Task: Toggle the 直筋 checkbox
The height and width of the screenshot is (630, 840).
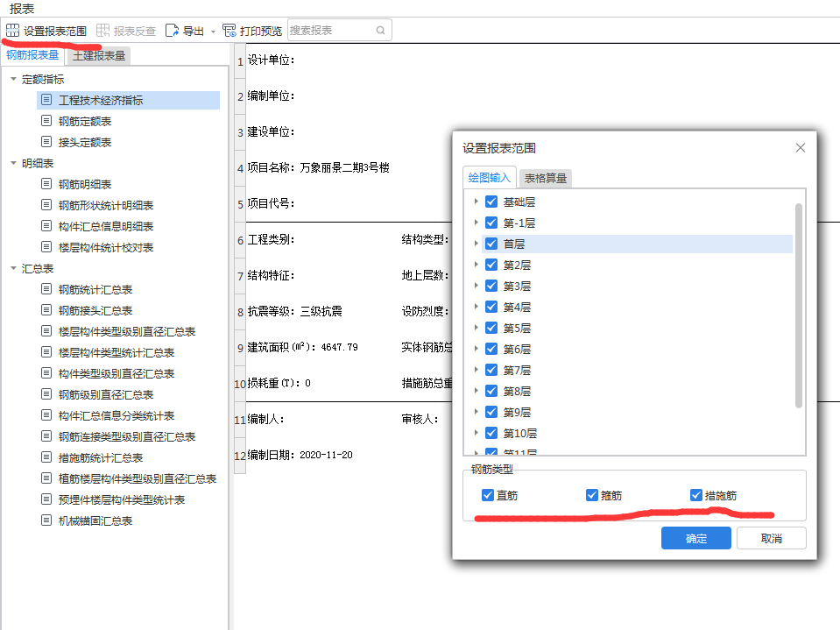Action: click(488, 495)
